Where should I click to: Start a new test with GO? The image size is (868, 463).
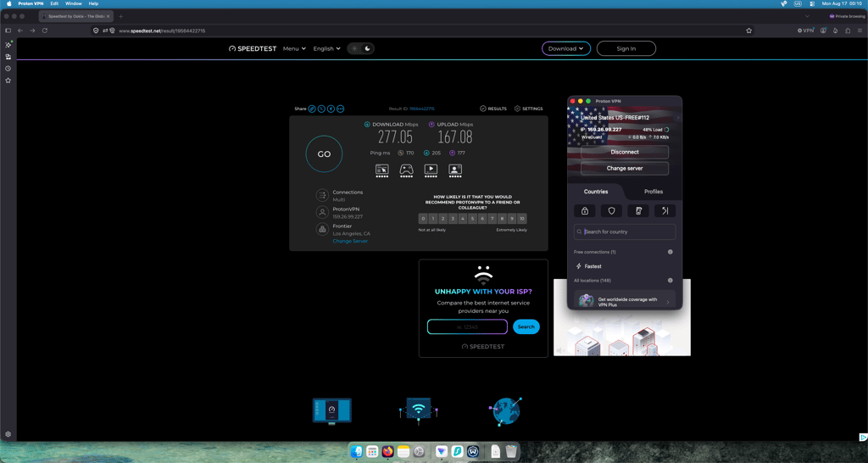324,154
